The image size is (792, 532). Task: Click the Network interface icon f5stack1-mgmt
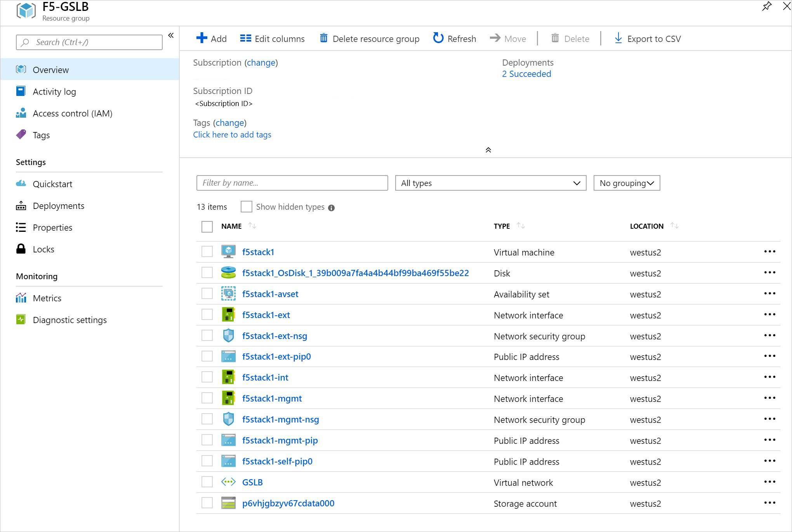pyautogui.click(x=229, y=398)
